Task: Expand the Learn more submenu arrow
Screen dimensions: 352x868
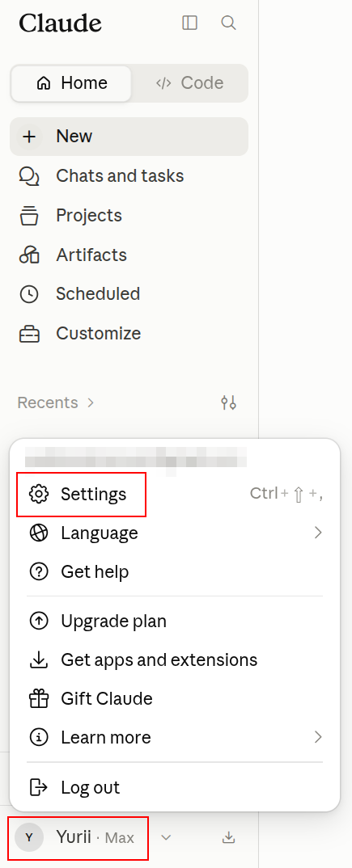Action: click(x=318, y=737)
